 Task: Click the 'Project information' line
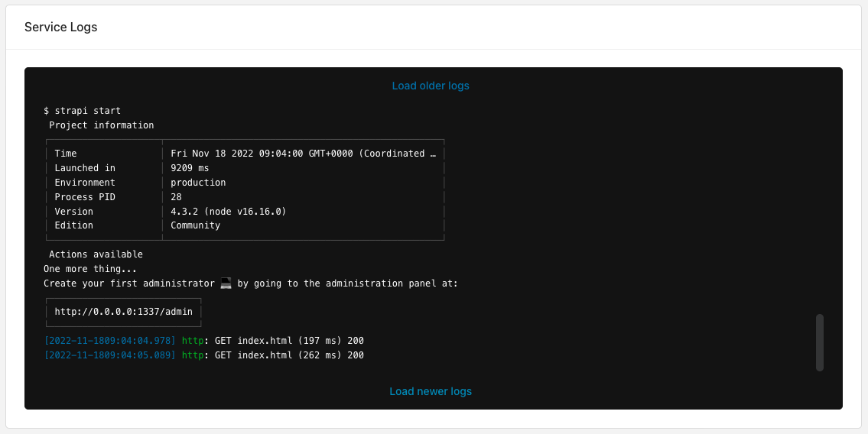(x=101, y=125)
